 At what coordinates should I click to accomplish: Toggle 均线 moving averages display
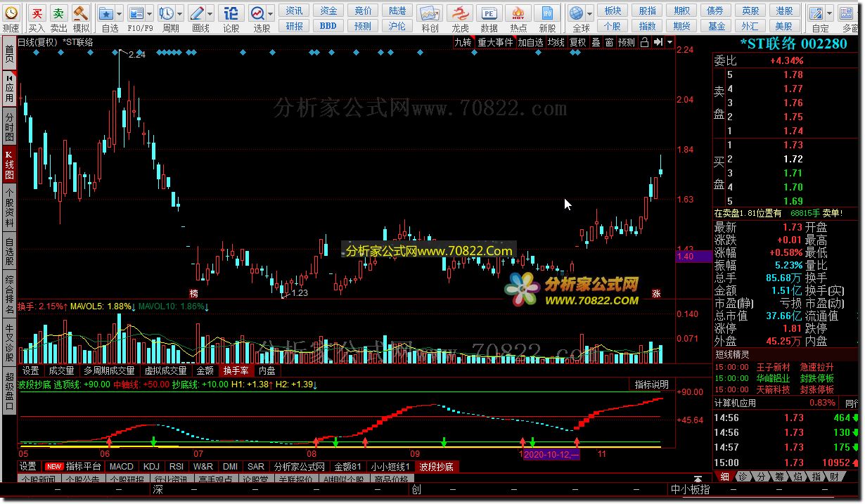556,42
